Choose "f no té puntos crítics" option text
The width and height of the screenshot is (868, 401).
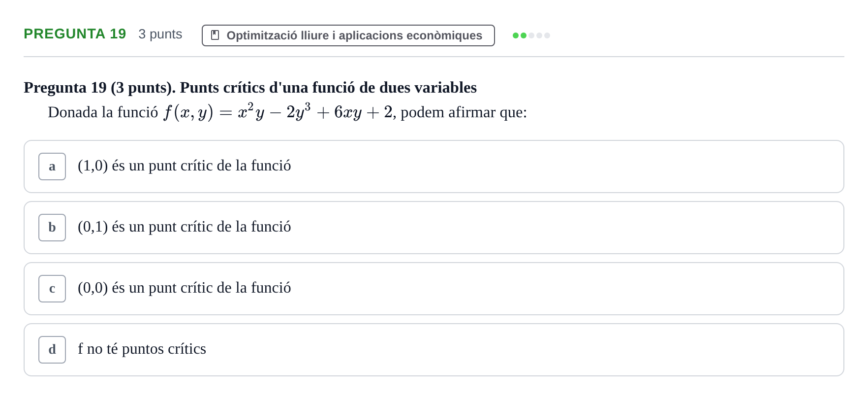tap(142, 349)
